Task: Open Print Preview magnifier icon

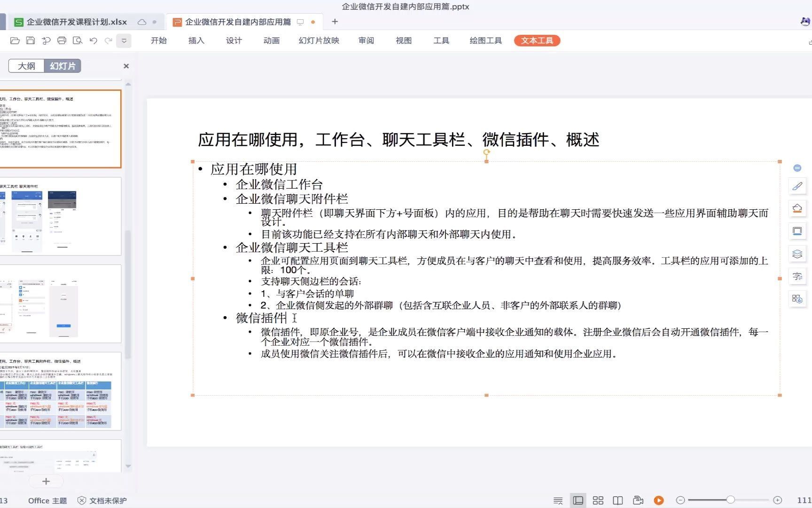Action: click(x=78, y=40)
